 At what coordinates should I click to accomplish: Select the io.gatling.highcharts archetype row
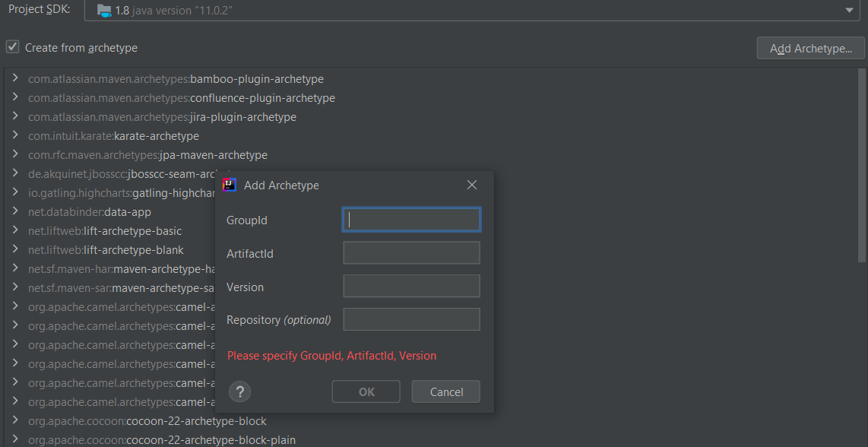tap(122, 193)
